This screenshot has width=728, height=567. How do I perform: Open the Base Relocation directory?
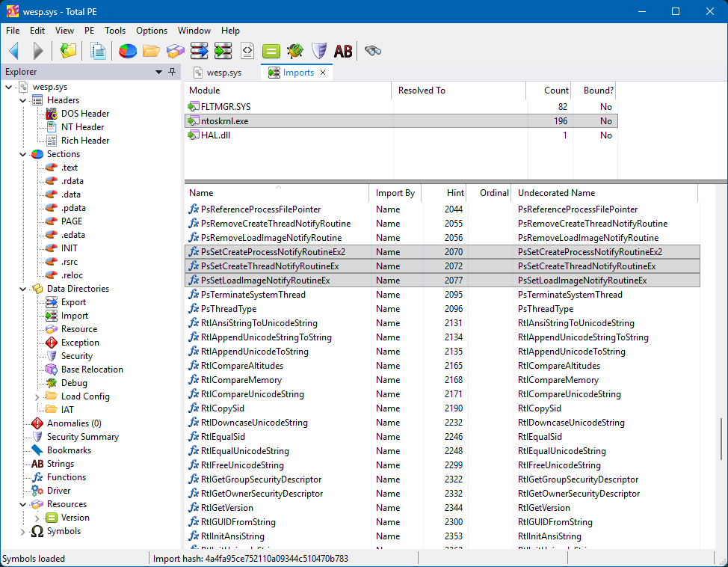92,370
